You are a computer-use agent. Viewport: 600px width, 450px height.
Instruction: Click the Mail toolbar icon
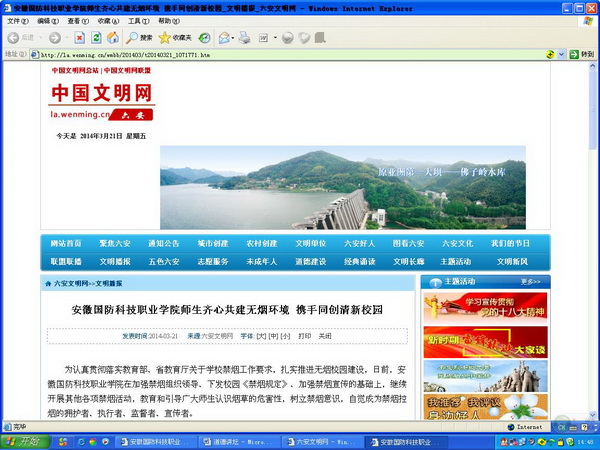point(224,38)
